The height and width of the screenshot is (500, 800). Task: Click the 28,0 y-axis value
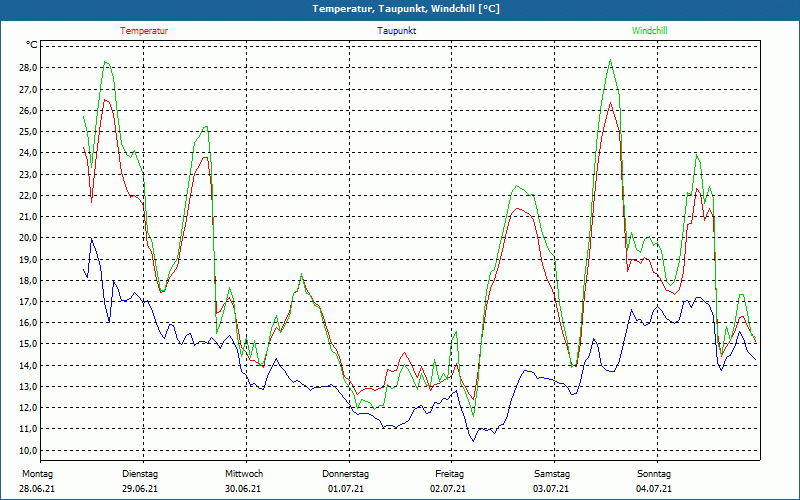(27, 68)
